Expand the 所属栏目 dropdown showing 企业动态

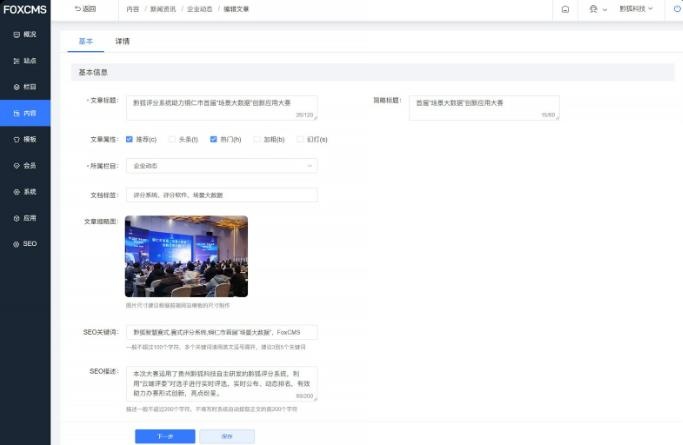[x=221, y=166]
